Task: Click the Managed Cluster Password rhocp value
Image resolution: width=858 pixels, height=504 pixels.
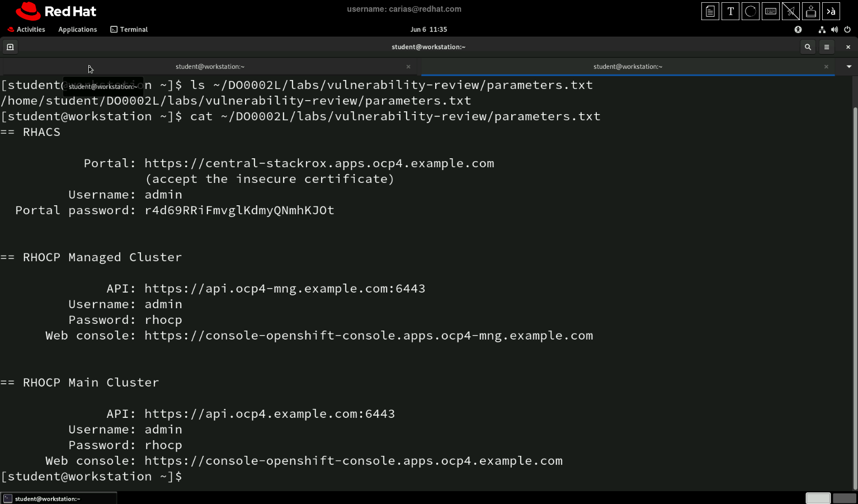Action: (163, 320)
